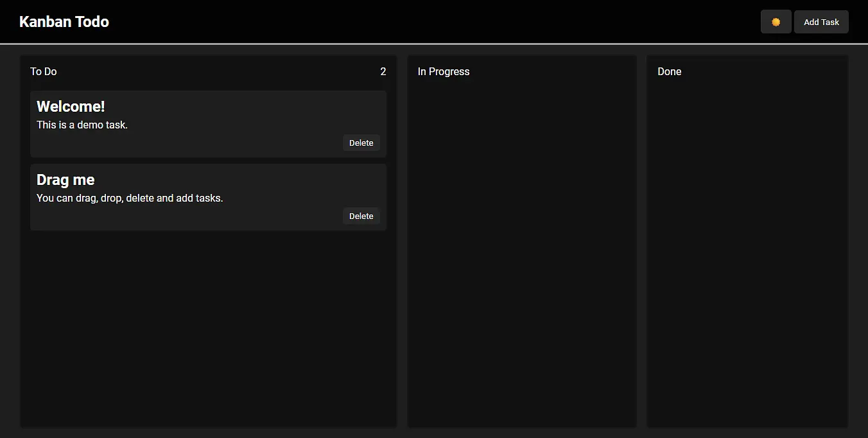This screenshot has width=868, height=438.
Task: Click the Welcome! task title text
Action: pyautogui.click(x=71, y=106)
